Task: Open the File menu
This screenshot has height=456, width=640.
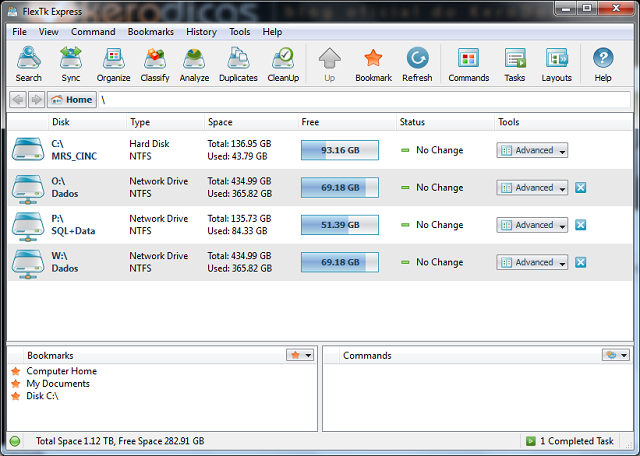Action: 19,32
